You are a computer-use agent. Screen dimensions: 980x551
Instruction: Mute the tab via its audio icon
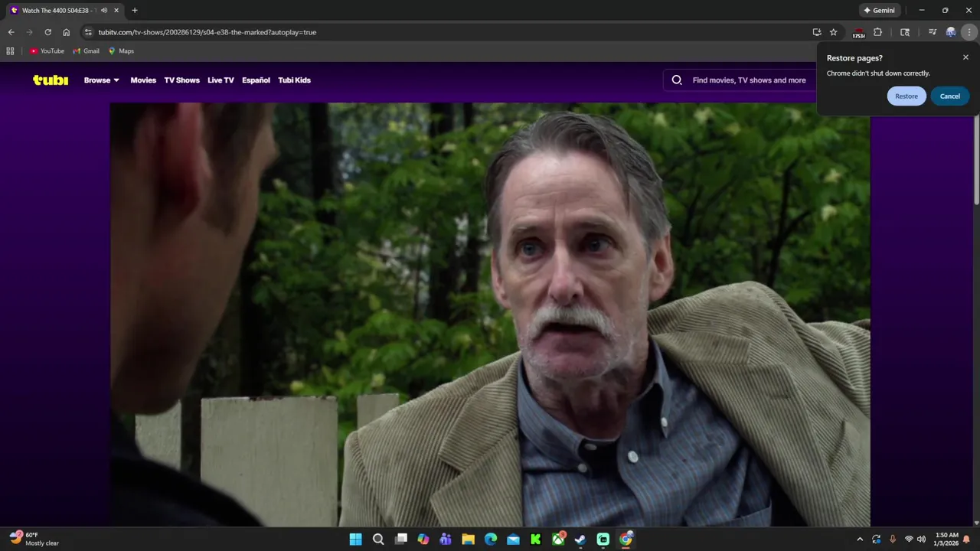[104, 11]
